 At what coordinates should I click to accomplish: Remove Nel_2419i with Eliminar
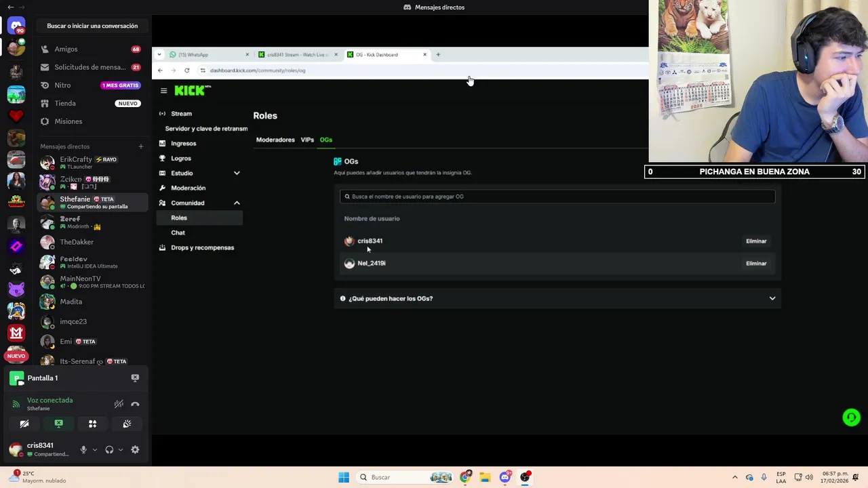(756, 264)
